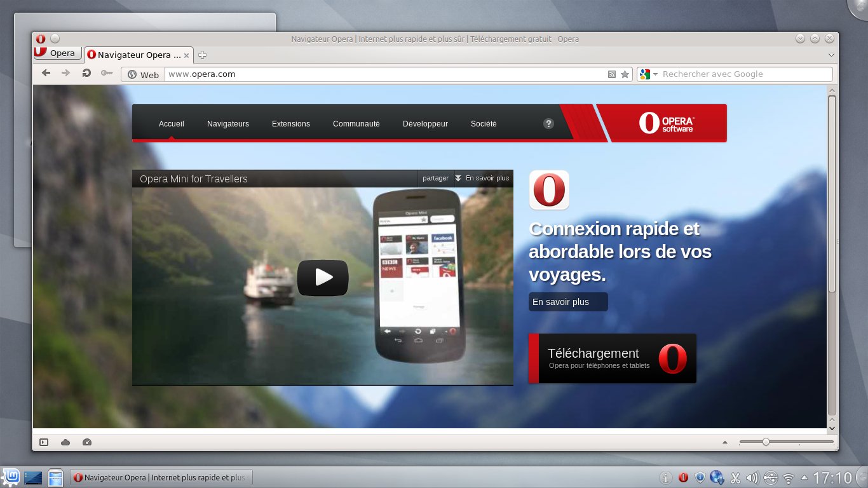Open the Wi-Fi network icon
868x488 pixels.
[x=789, y=478]
